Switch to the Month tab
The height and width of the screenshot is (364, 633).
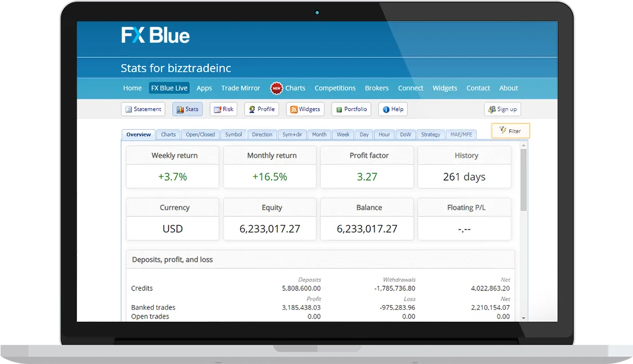coord(319,134)
